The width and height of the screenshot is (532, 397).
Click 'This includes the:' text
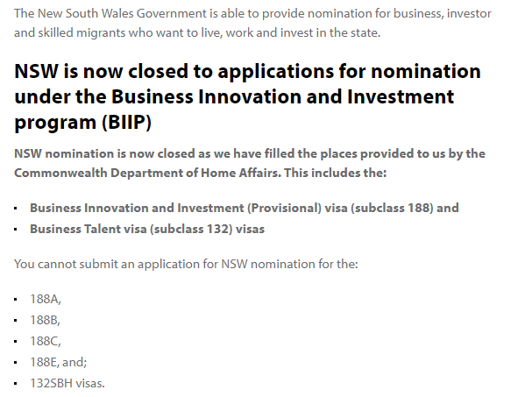(x=335, y=173)
